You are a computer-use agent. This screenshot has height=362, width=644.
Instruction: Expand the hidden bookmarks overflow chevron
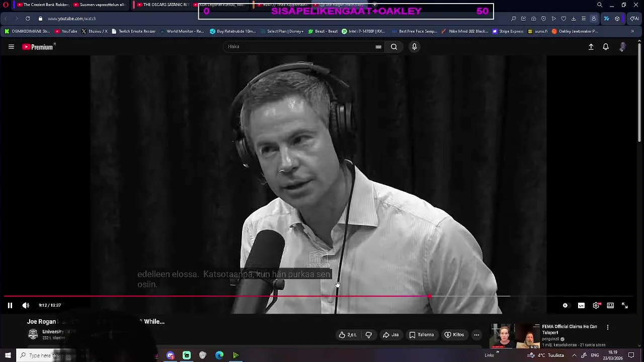pos(632,31)
